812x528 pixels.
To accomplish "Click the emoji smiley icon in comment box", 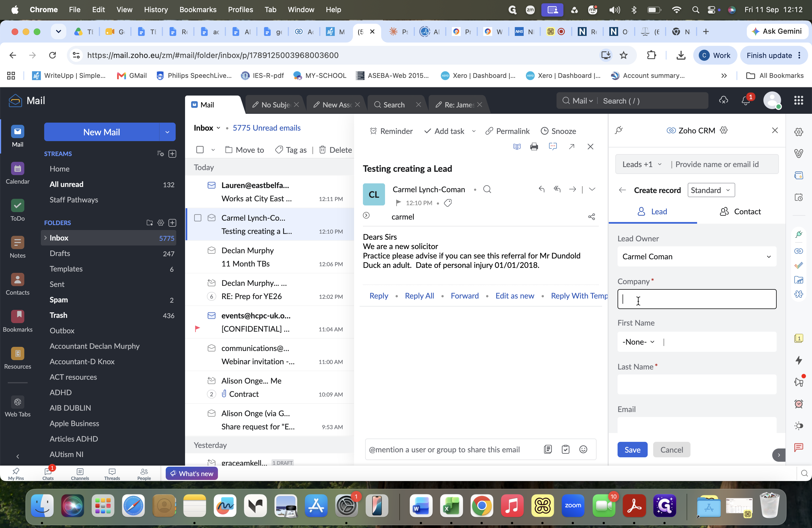I will pos(583,450).
